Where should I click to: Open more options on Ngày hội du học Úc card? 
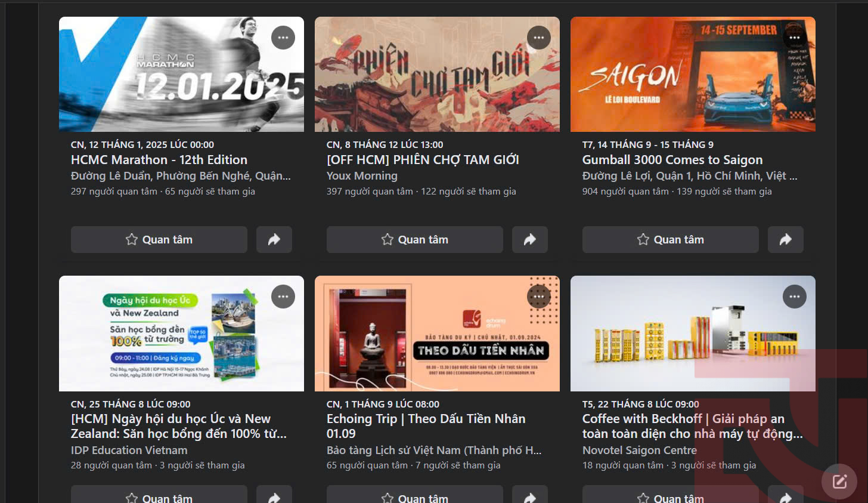click(x=283, y=297)
